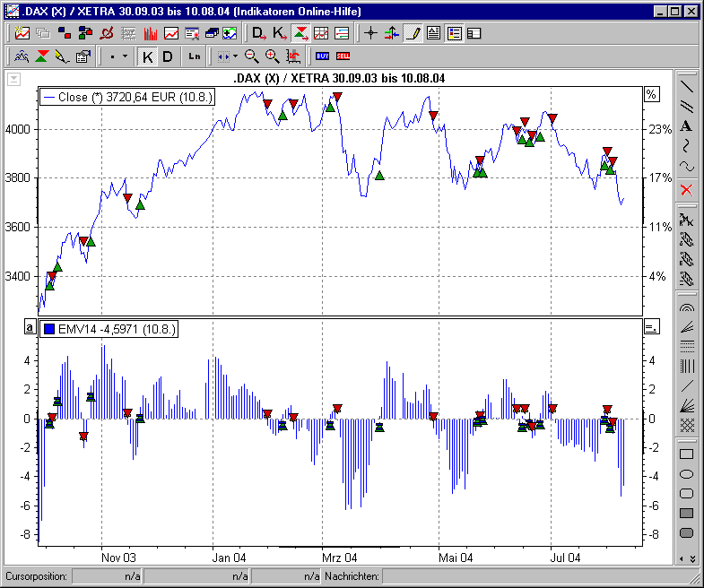Open the dot style dropdown arrow
This screenshot has width=704, height=588.
click(x=125, y=56)
